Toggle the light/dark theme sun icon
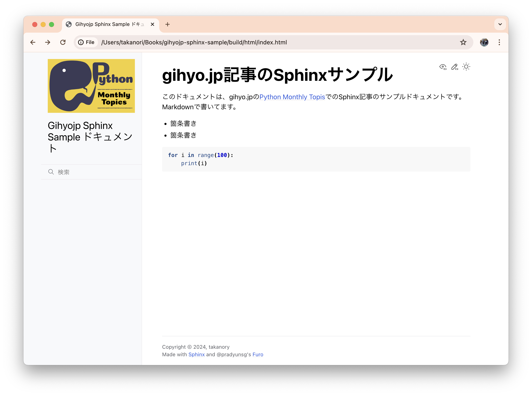Viewport: 532px width, 396px height. click(x=466, y=67)
